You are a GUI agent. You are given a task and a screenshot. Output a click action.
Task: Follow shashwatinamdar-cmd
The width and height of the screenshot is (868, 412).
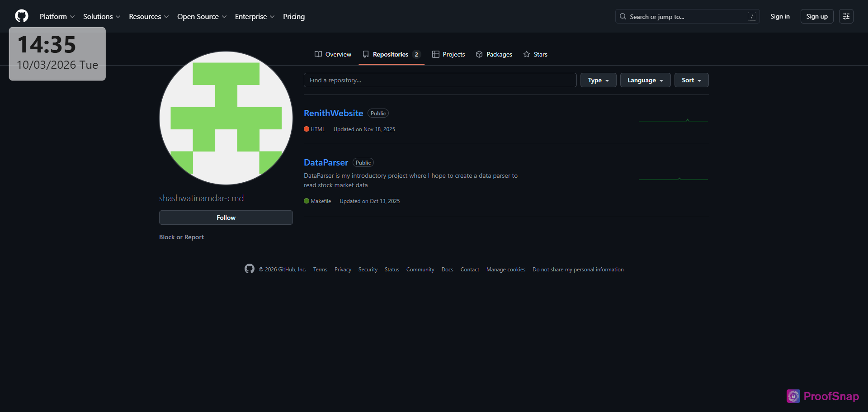[226, 218]
